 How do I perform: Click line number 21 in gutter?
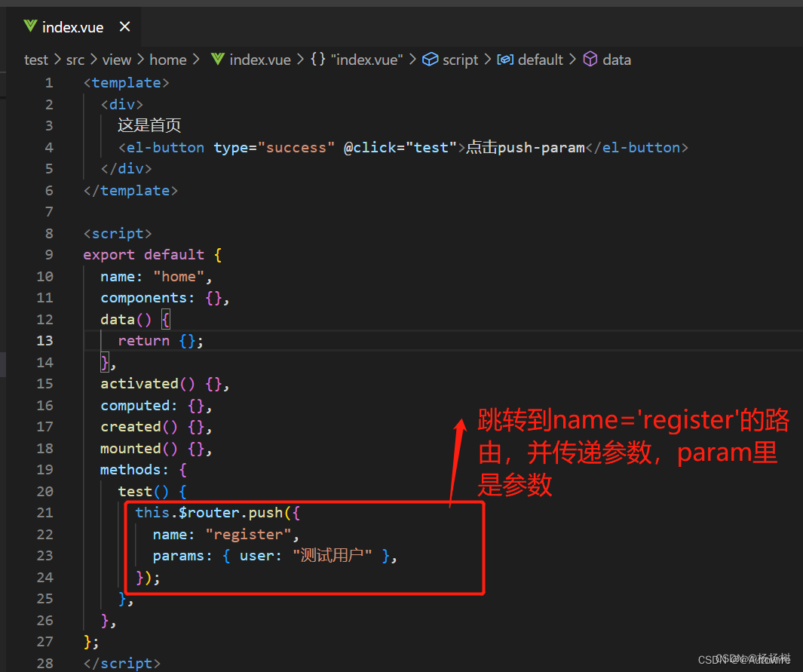tap(44, 513)
